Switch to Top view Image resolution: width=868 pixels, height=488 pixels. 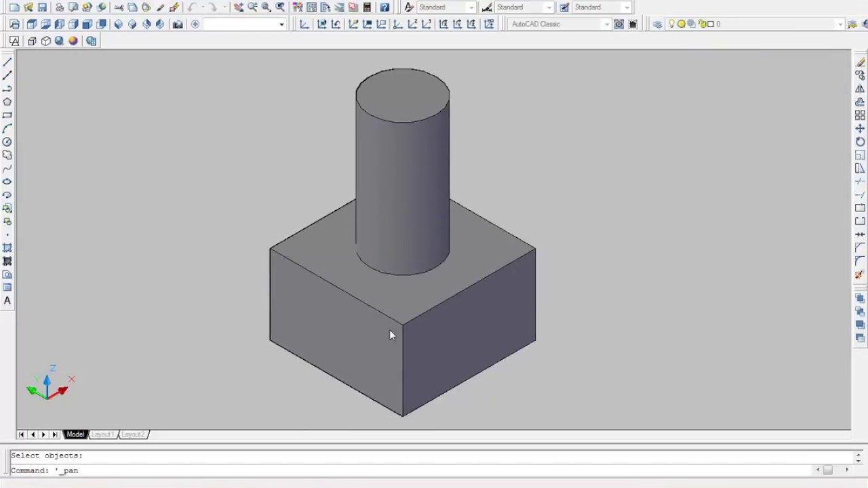(32, 24)
